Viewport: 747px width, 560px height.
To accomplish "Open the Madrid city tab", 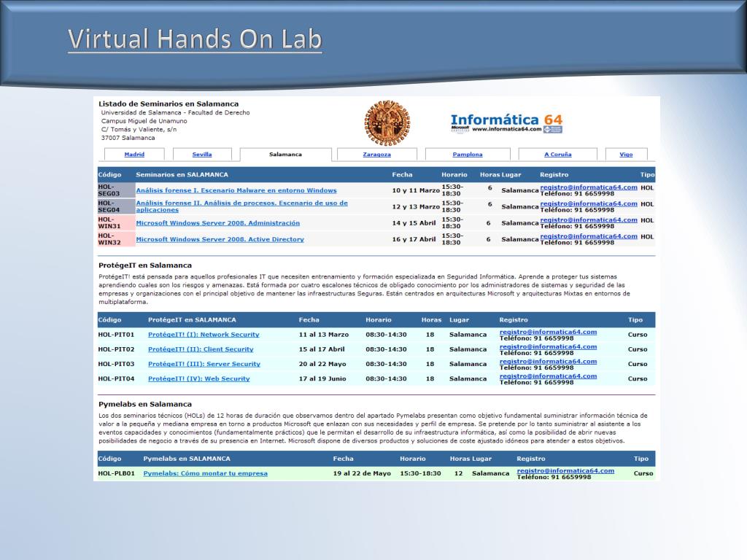I will click(x=134, y=155).
